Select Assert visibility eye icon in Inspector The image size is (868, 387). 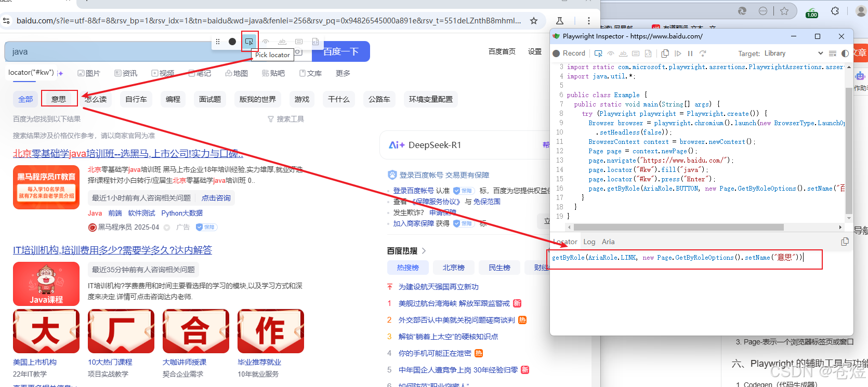pos(611,54)
